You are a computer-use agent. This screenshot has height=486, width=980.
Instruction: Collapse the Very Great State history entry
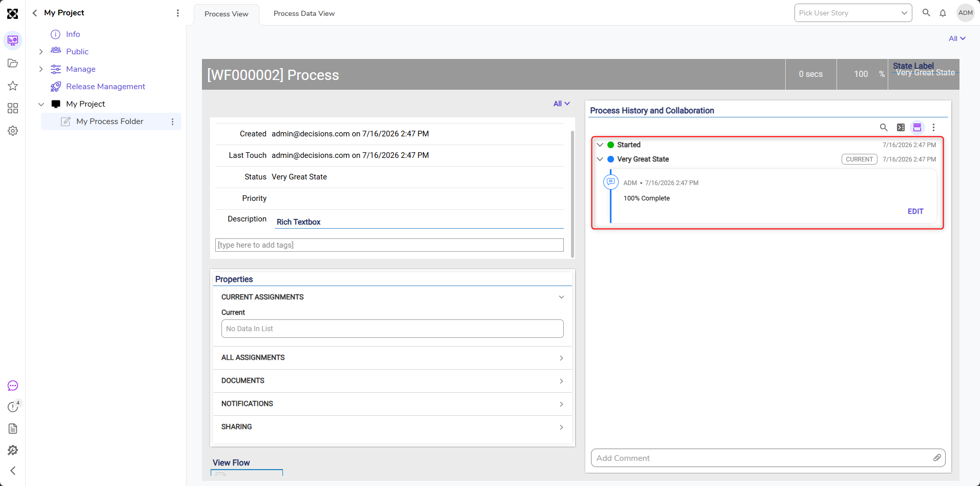pos(600,159)
